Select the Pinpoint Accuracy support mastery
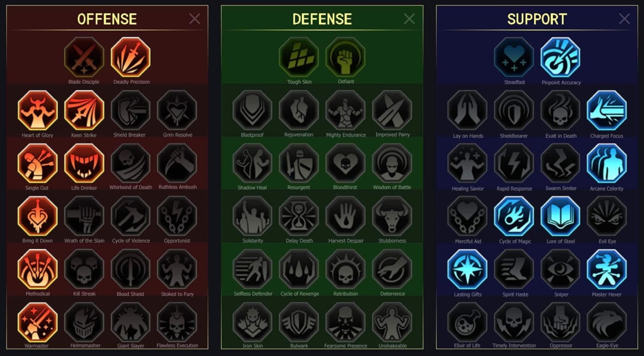644x356 pixels. (561, 57)
